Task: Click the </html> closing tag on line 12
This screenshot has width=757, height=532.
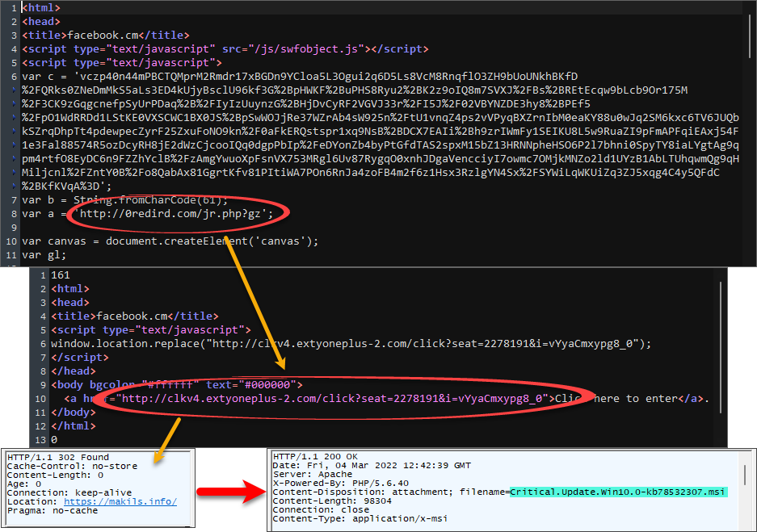Action: pos(74,426)
